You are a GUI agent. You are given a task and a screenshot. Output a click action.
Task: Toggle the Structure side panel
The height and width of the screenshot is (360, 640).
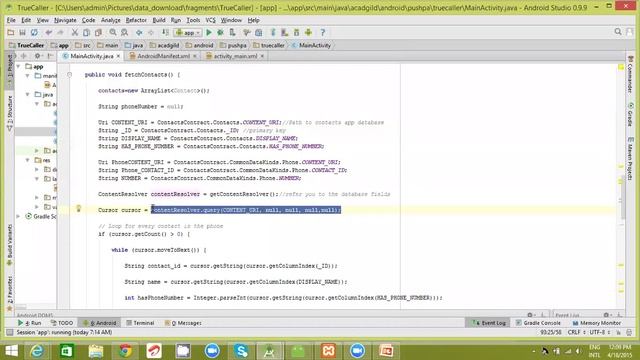click(10, 112)
